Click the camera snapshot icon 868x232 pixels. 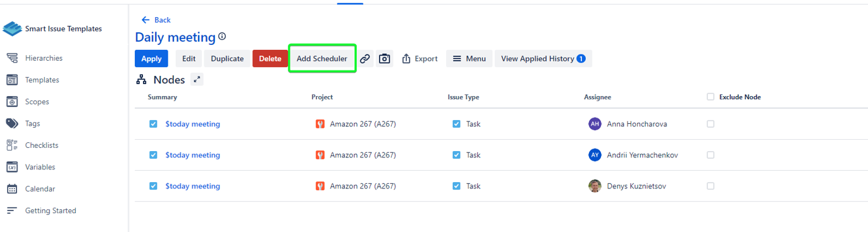click(x=385, y=59)
